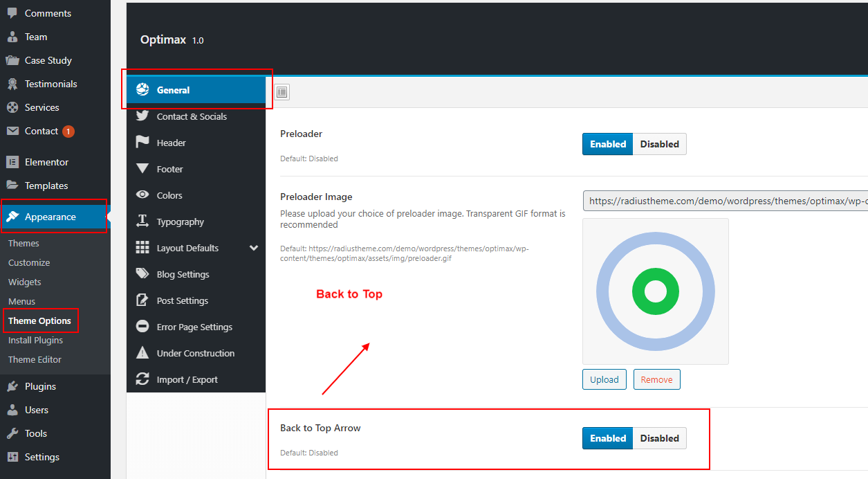Click the Team person icon
Screen dimensions: 868x479
[x=12, y=37]
